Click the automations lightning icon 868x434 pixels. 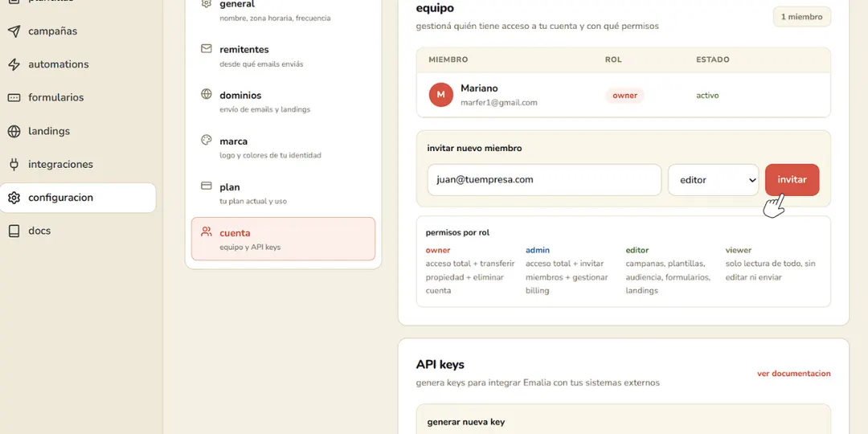[14, 64]
